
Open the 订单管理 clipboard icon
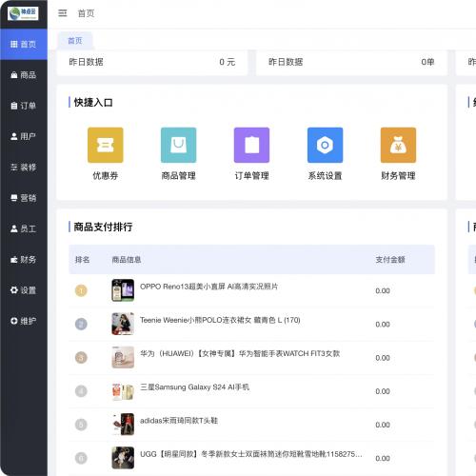point(251,145)
